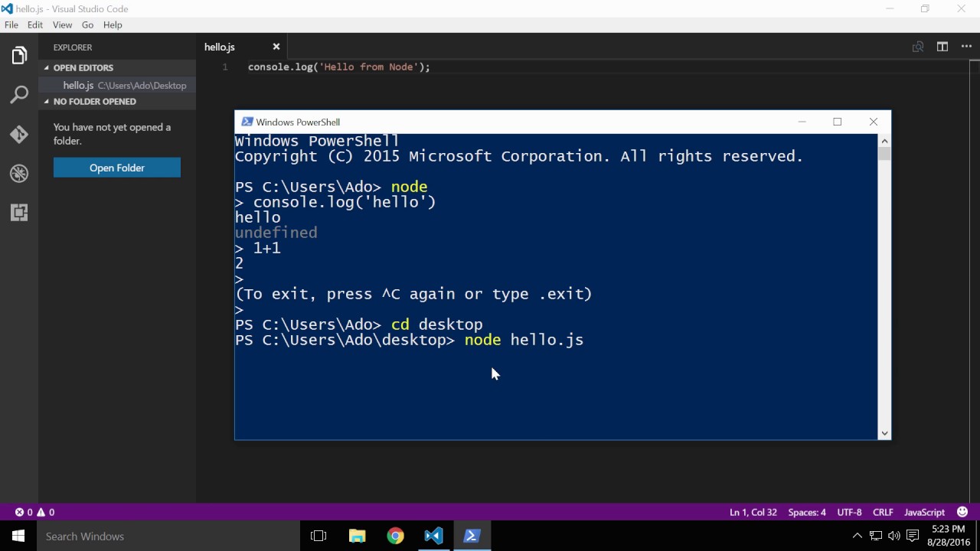980x551 pixels.
Task: Click PowerShell scrollbar down arrow
Action: [x=884, y=433]
